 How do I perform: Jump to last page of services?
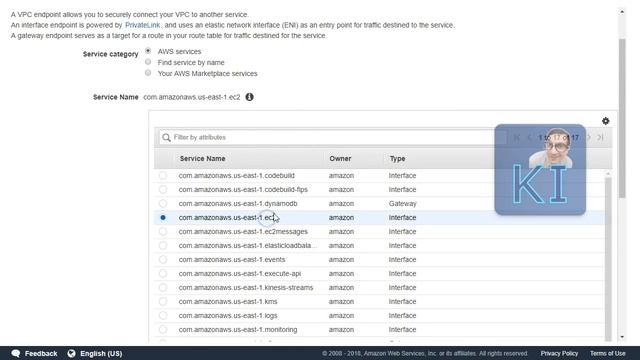[x=600, y=138]
